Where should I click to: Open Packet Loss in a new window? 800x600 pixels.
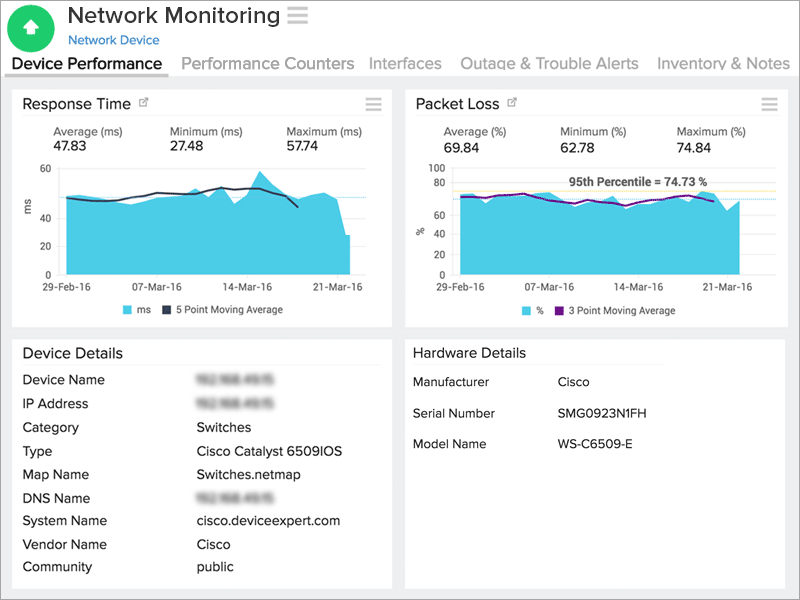[511, 102]
